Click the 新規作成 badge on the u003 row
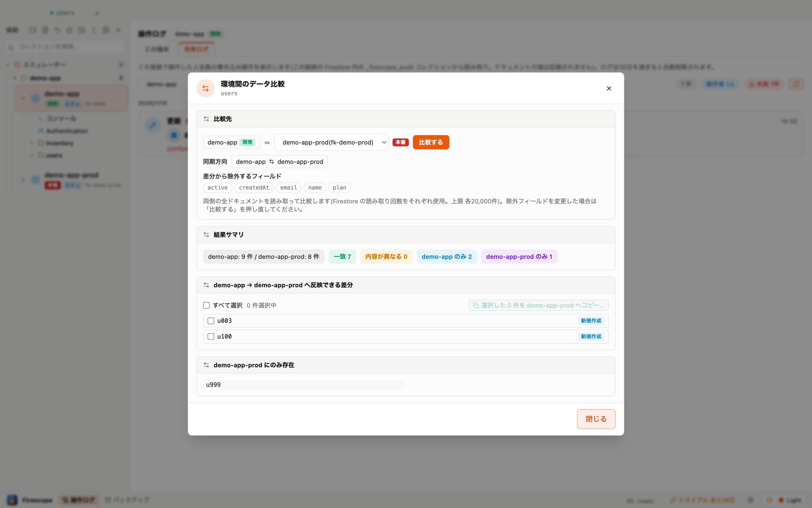This screenshot has width=812, height=508. point(591,321)
